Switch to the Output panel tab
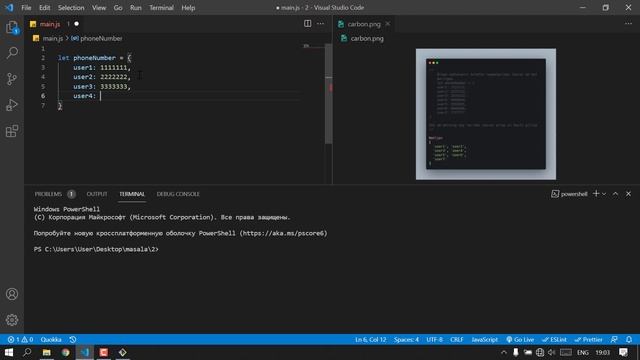 pos(97,194)
